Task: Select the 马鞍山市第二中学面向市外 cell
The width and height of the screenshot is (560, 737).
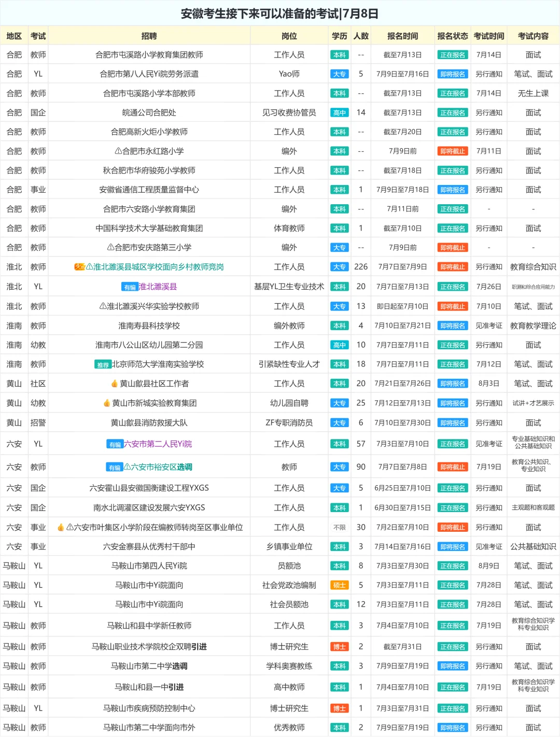Action: 149,727
